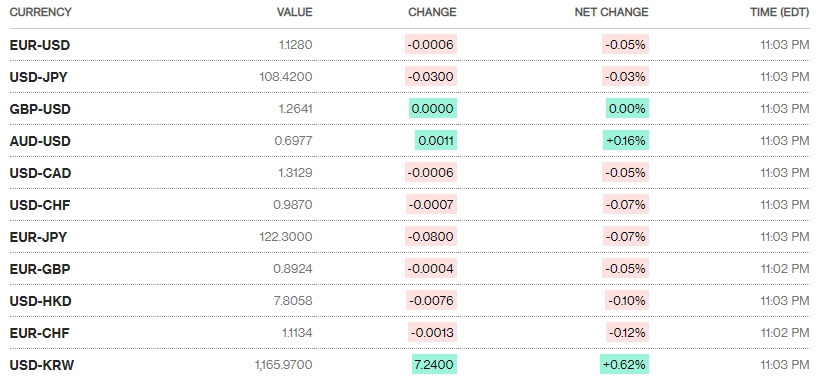Image resolution: width=820 pixels, height=378 pixels.
Task: Click the 11:03 PM time in EUR-USD row
Action: click(785, 45)
